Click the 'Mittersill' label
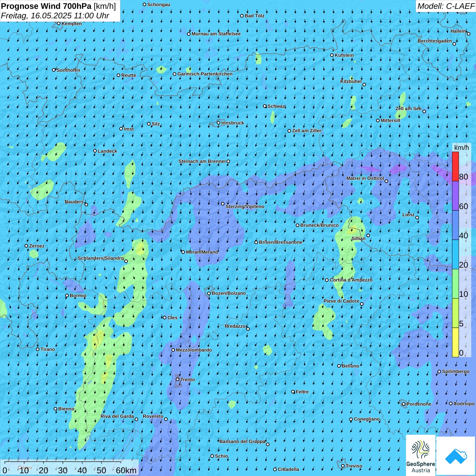Screen dimensions: 476x476 tap(391, 120)
